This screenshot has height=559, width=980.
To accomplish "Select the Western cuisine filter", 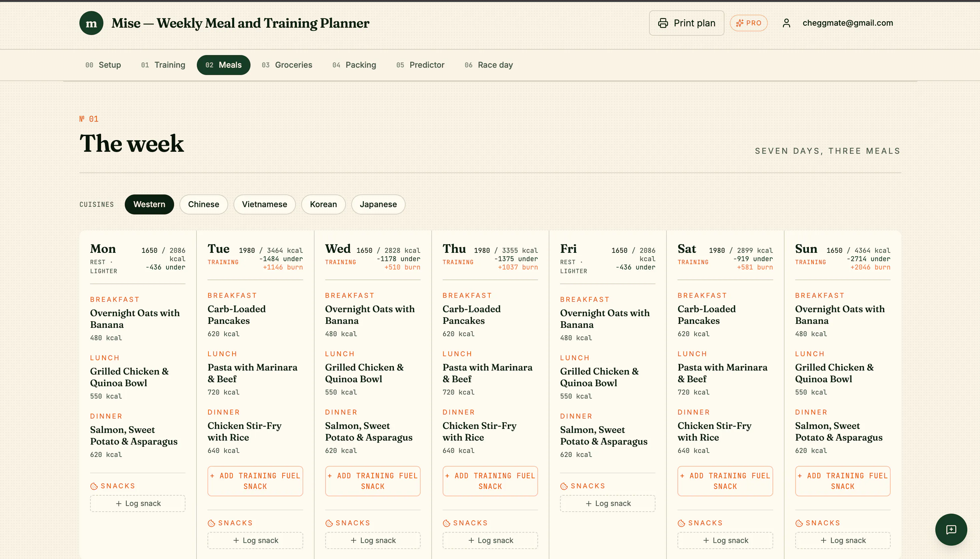I will point(149,204).
